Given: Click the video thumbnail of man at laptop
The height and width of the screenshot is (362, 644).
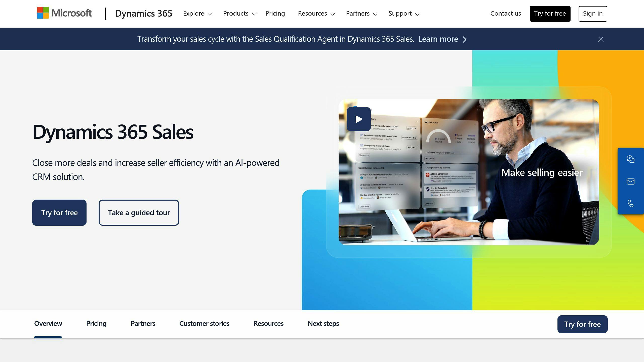Looking at the screenshot, I should (x=469, y=172).
